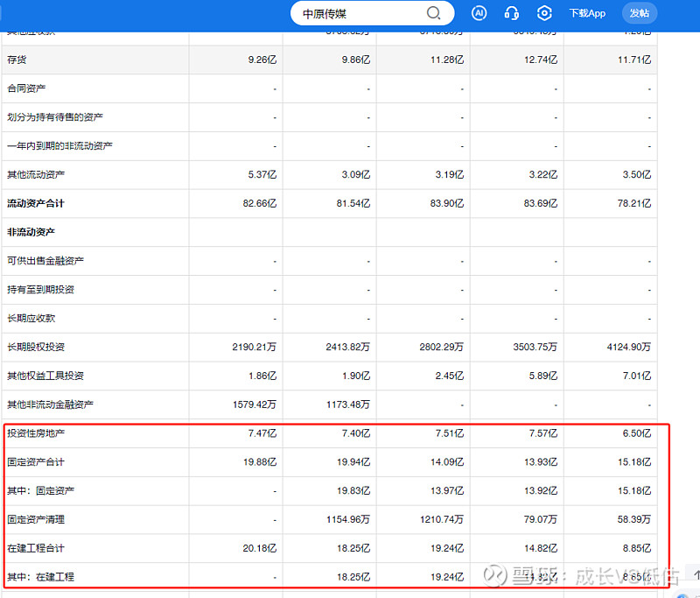Click the magnifier search icon

(x=433, y=13)
